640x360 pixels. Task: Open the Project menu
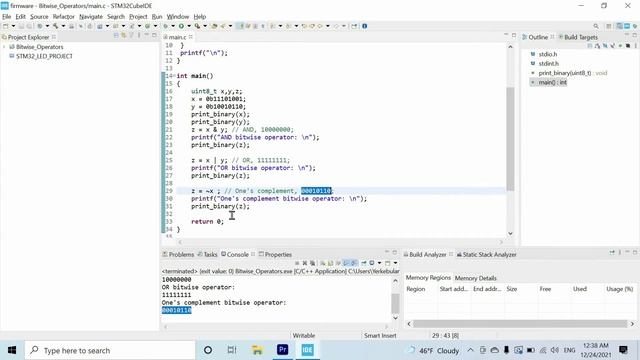[x=138, y=17]
